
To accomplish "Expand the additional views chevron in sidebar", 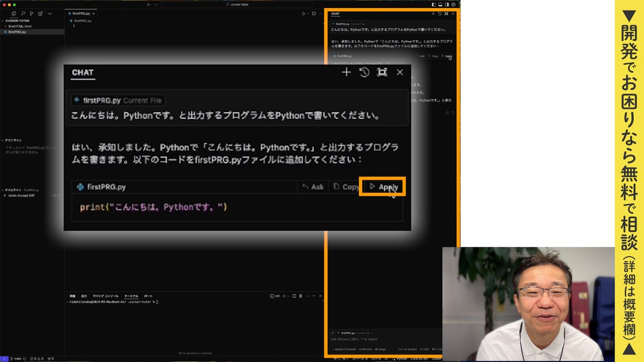I will (49, 13).
